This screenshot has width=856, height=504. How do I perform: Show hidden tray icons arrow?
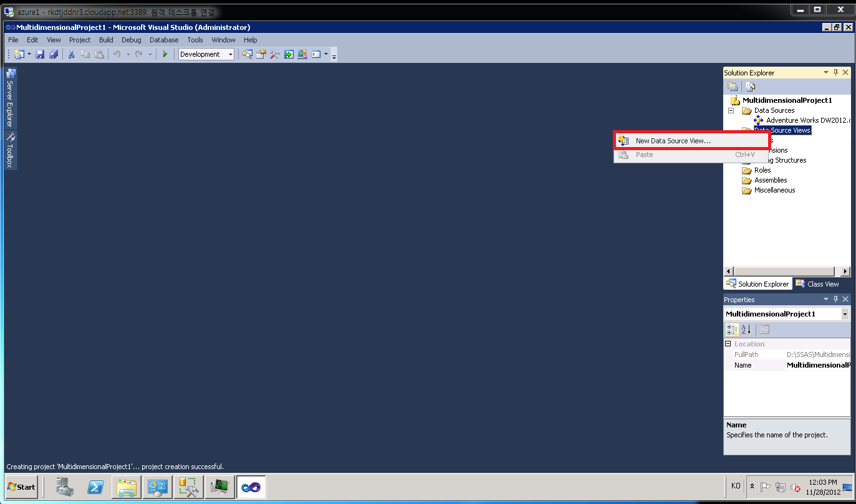tap(753, 487)
